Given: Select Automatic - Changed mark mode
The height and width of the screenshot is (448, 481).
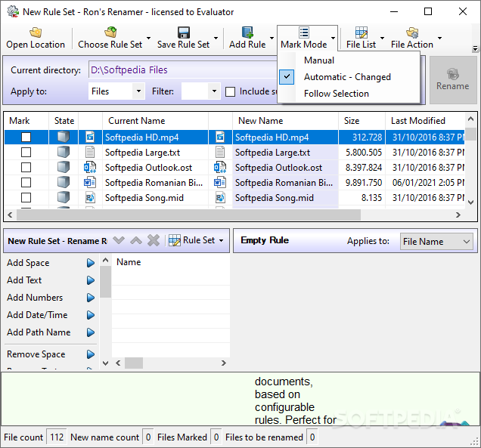Looking at the screenshot, I should (x=347, y=77).
